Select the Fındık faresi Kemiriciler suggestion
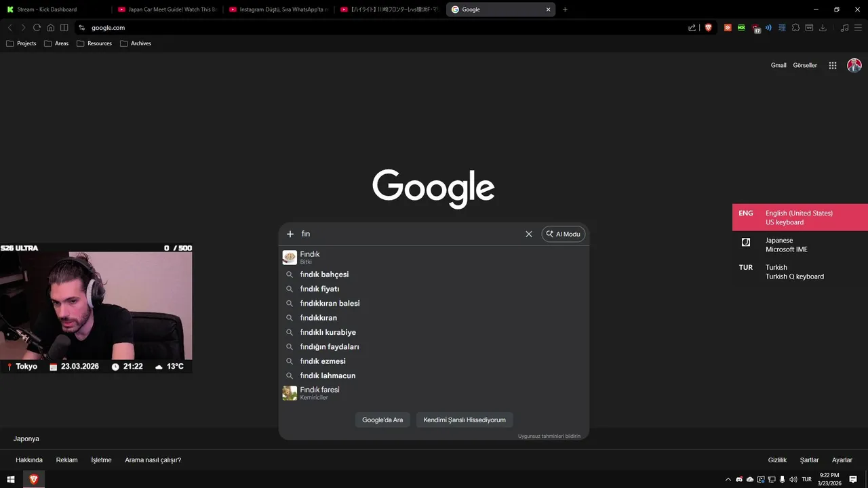Image resolution: width=868 pixels, height=488 pixels. point(434,393)
